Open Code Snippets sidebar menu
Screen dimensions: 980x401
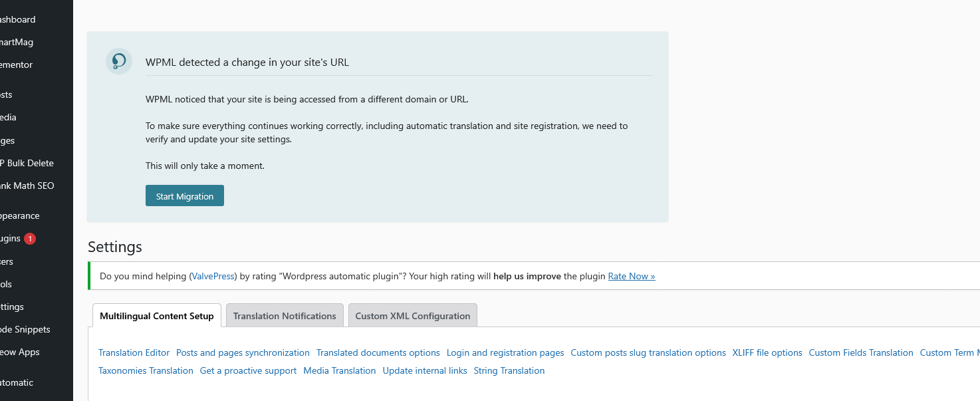point(25,329)
